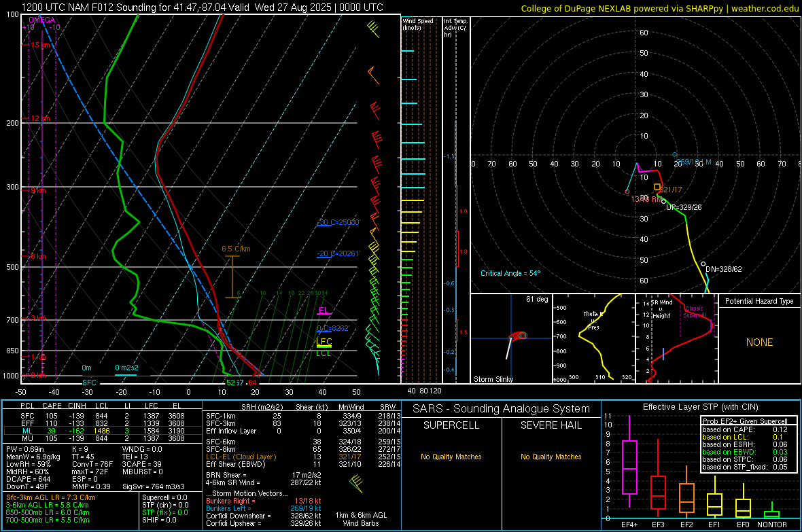
Task: Click the 12 km height marker
Action: pyautogui.click(x=40, y=118)
